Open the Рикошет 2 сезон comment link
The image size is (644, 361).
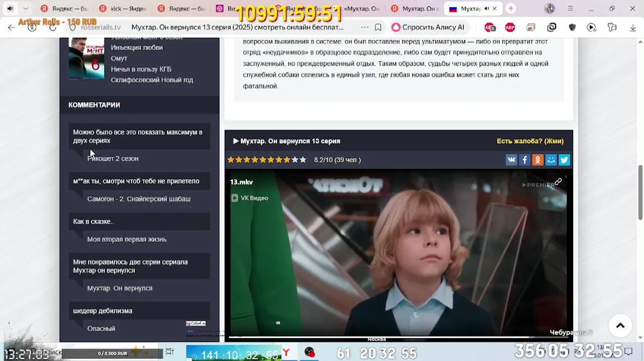113,158
